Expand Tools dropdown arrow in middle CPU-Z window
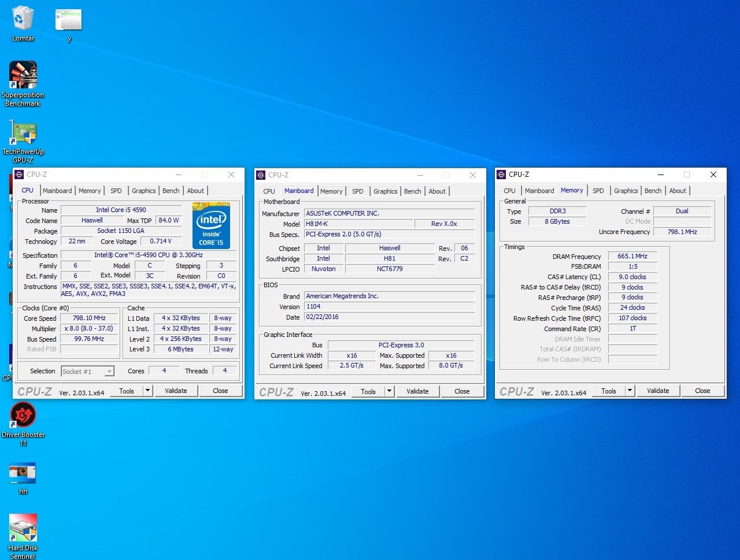Image resolution: width=740 pixels, height=560 pixels. click(389, 391)
